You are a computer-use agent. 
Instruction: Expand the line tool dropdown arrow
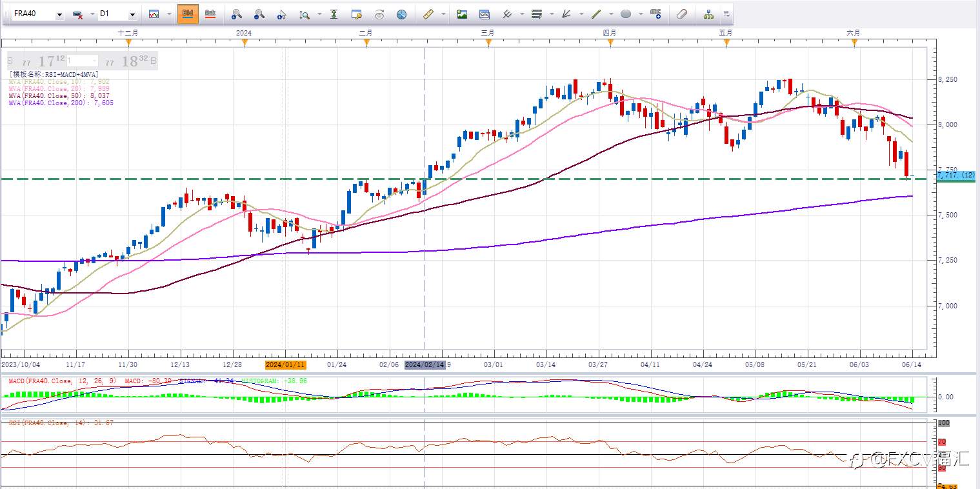(610, 14)
